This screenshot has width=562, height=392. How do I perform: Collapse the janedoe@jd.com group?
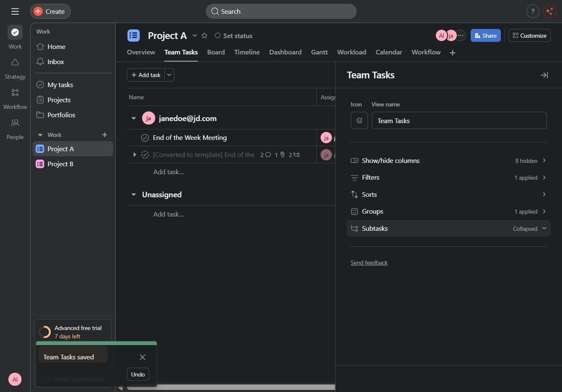click(x=134, y=119)
